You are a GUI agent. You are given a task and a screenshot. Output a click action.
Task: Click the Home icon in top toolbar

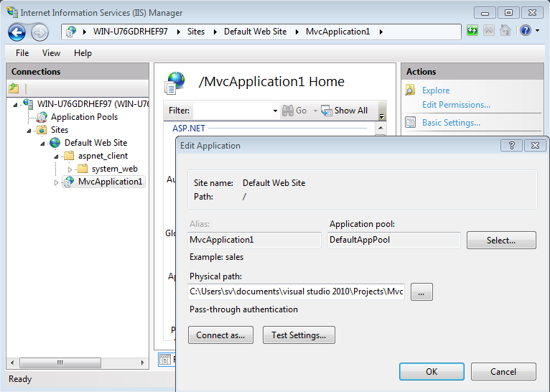tap(505, 31)
